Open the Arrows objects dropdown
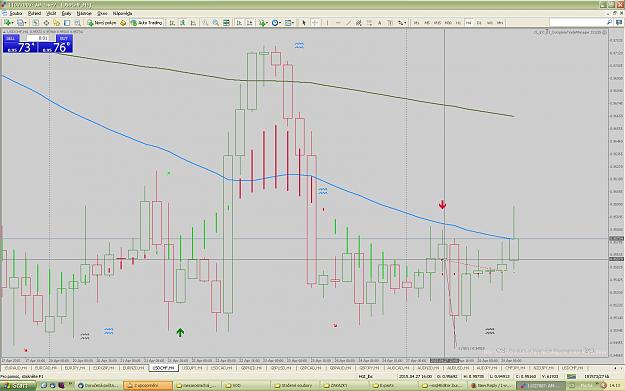Screen dimensions: 625x391 (x=402, y=23)
